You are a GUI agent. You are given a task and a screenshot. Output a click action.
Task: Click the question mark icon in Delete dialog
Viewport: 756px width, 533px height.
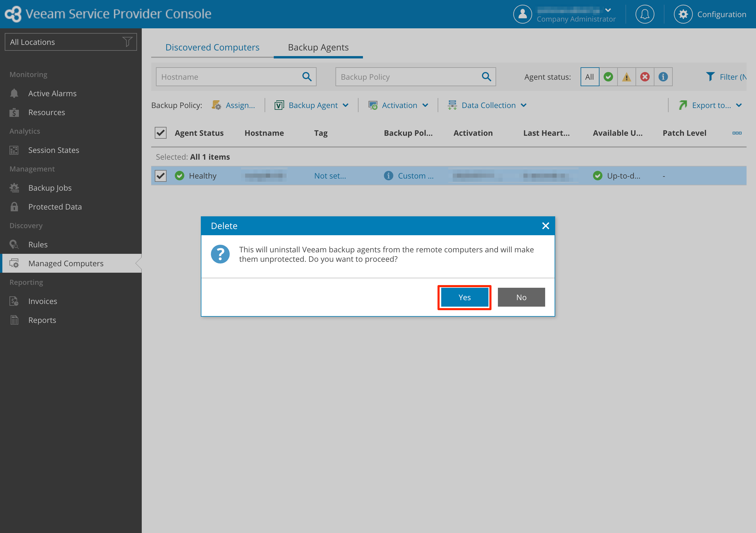tap(220, 254)
